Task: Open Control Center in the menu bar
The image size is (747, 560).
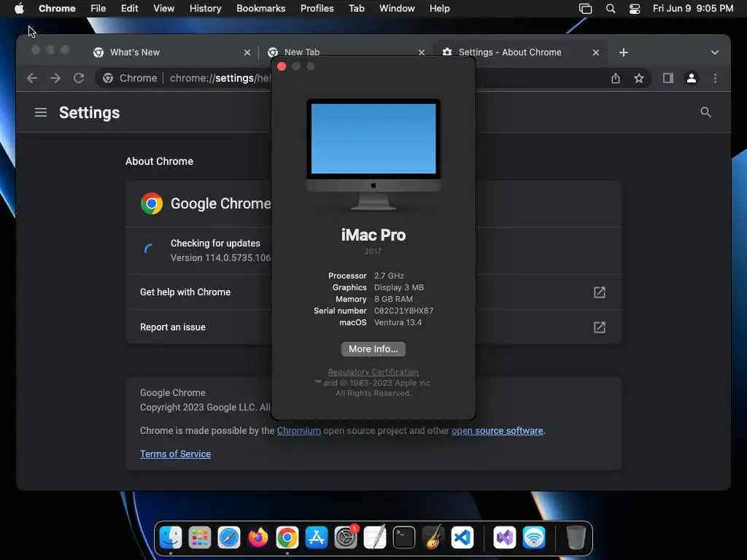Action: tap(635, 9)
